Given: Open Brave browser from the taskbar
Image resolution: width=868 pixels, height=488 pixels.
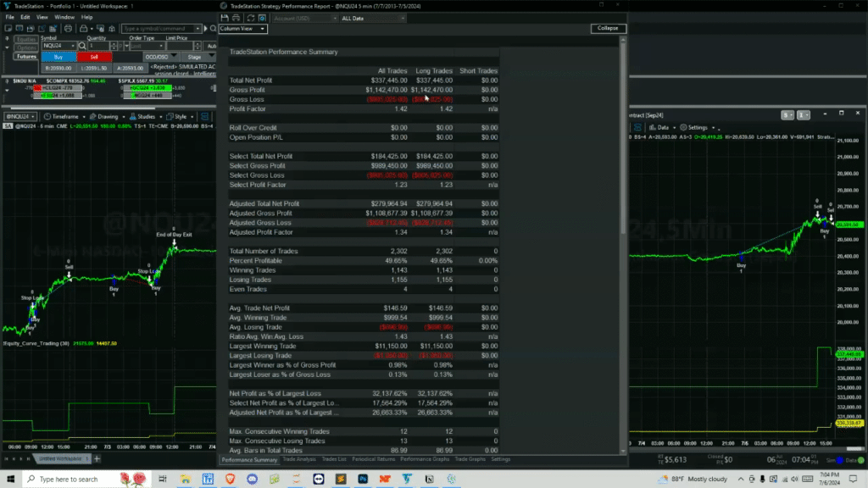Looking at the screenshot, I should coord(230,479).
